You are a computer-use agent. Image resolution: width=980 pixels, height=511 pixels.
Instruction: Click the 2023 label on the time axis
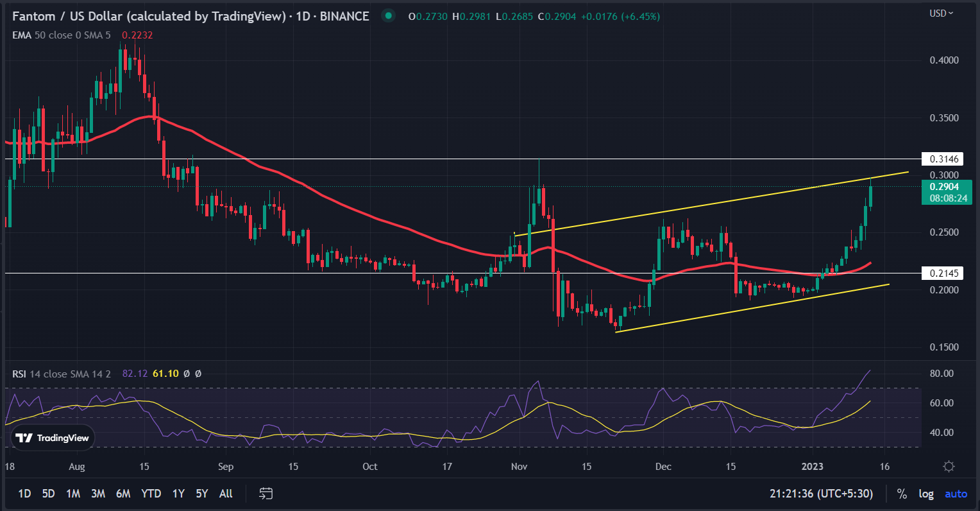[x=813, y=467]
